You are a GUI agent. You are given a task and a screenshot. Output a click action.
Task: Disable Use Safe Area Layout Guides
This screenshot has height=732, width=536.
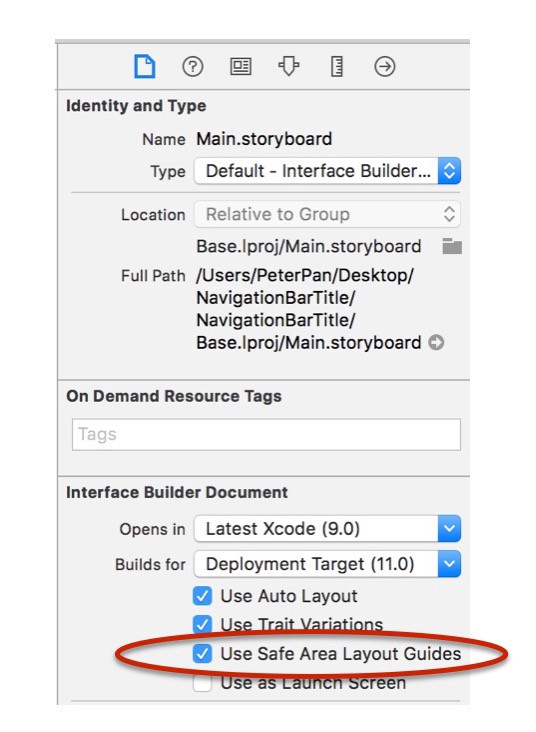click(x=202, y=654)
